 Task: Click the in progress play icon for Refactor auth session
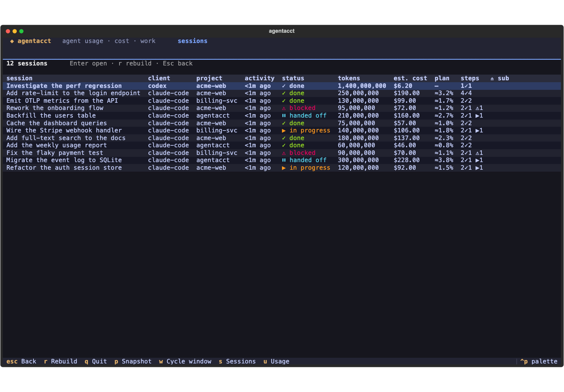pyautogui.click(x=284, y=168)
